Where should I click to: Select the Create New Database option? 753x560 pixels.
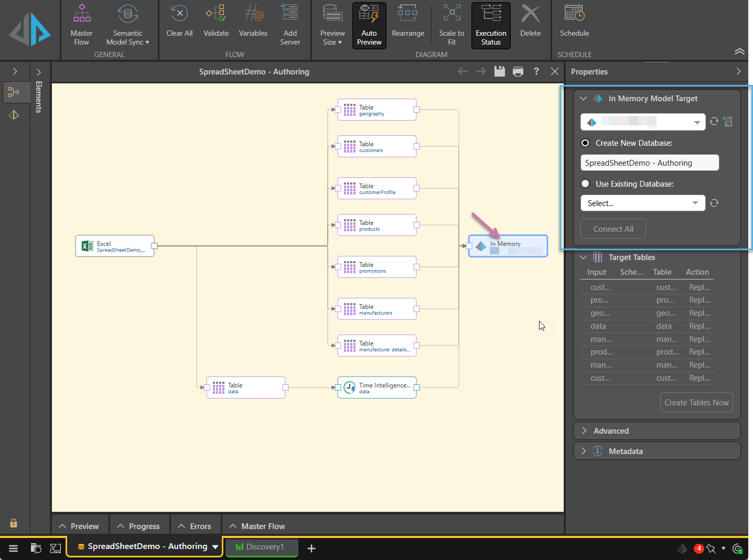(585, 143)
